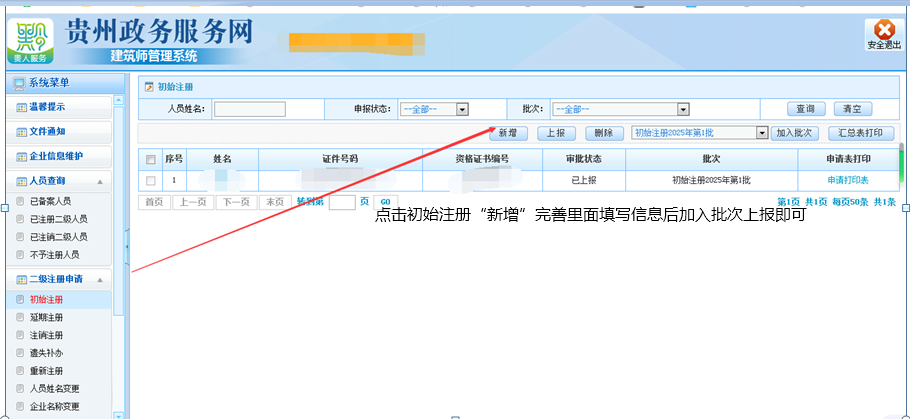
Task: Collapse the 人员查询 menu section
Action: click(99, 182)
